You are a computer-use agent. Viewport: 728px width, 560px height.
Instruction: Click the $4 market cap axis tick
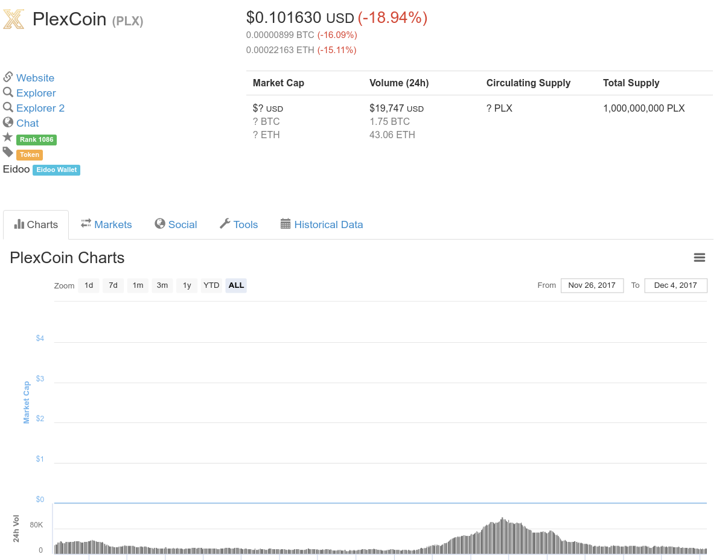click(40, 339)
